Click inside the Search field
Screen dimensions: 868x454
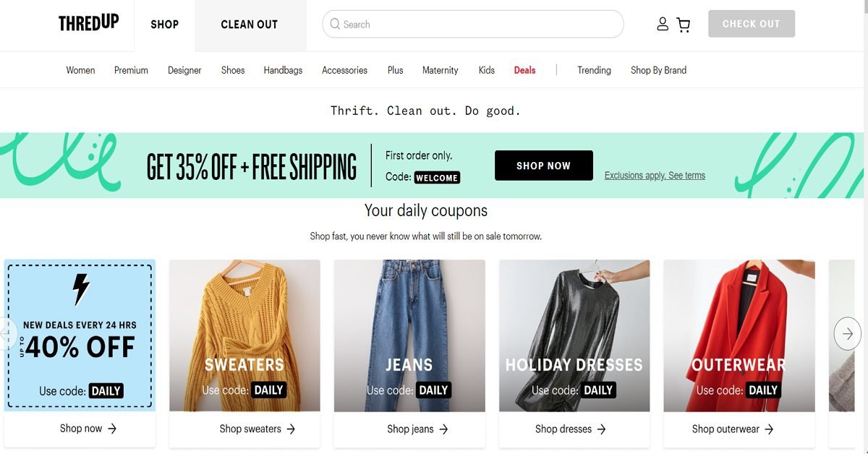tap(473, 24)
